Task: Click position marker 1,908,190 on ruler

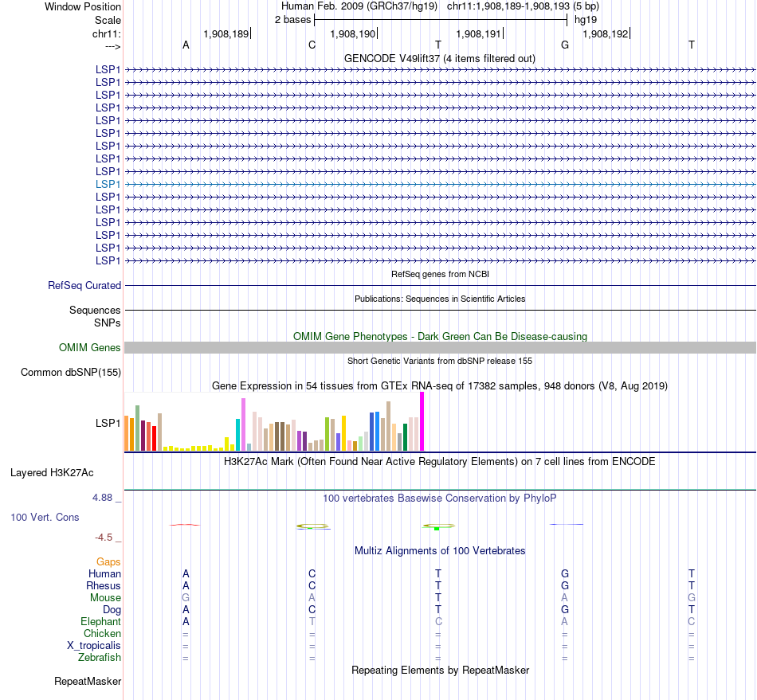Action: (353, 33)
